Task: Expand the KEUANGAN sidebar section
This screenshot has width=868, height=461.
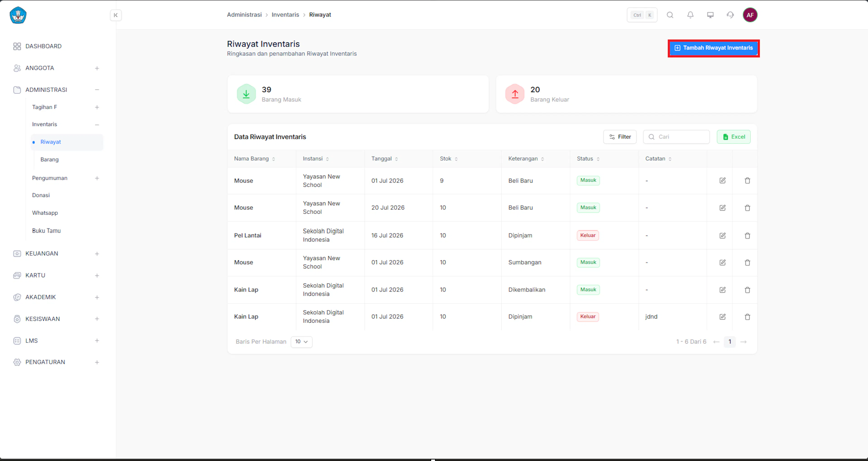Action: point(97,254)
